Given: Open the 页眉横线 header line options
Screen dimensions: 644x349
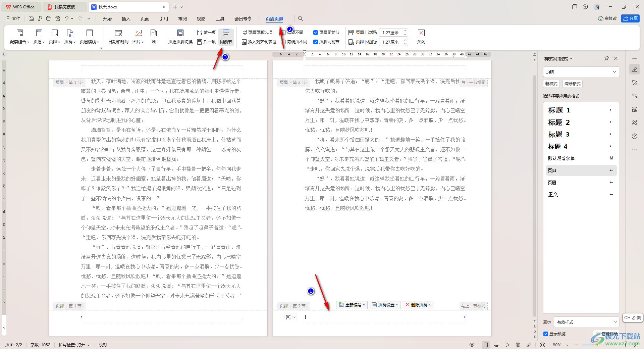Looking at the screenshot, I should tap(89, 37).
